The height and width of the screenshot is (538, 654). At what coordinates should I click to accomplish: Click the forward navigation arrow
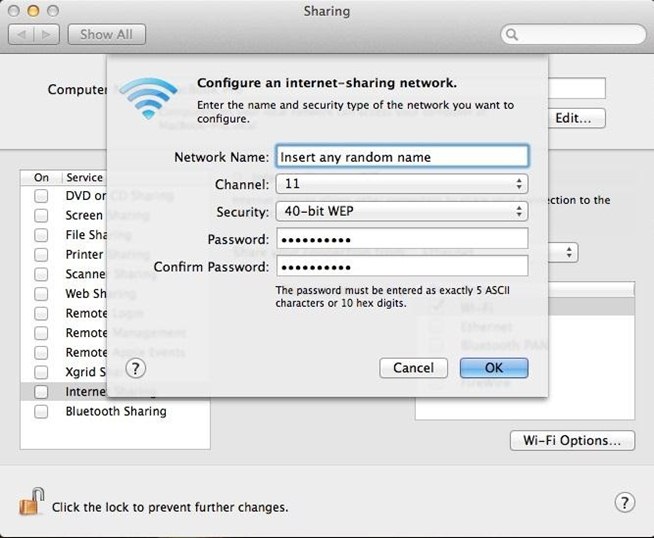click(x=47, y=35)
